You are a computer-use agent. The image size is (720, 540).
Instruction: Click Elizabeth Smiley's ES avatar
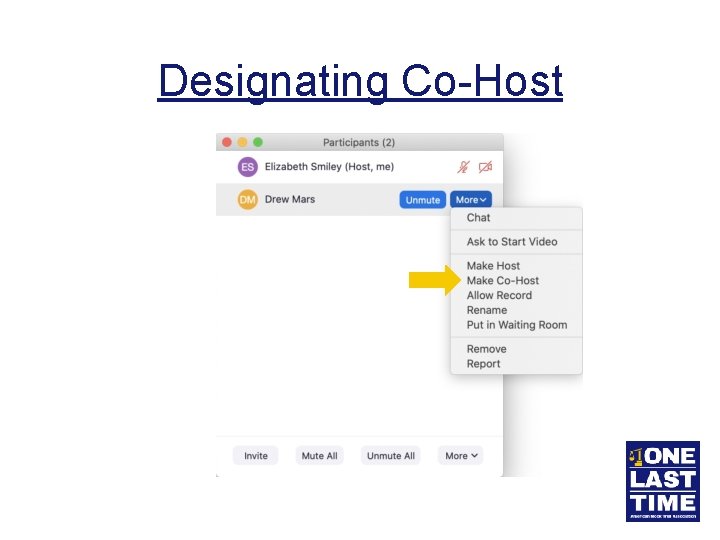(248, 167)
